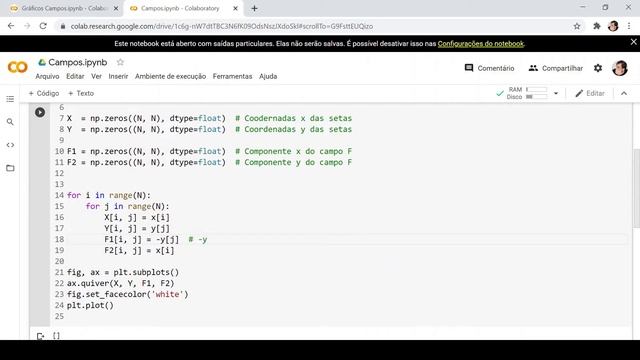Open the Files folder sidebar icon
Image resolution: width=640 pixels, height=360 pixels.
[10, 168]
